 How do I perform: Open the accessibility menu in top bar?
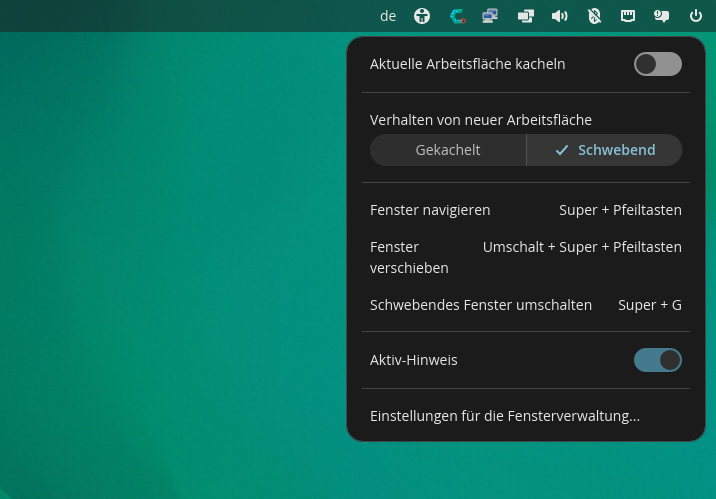422,16
